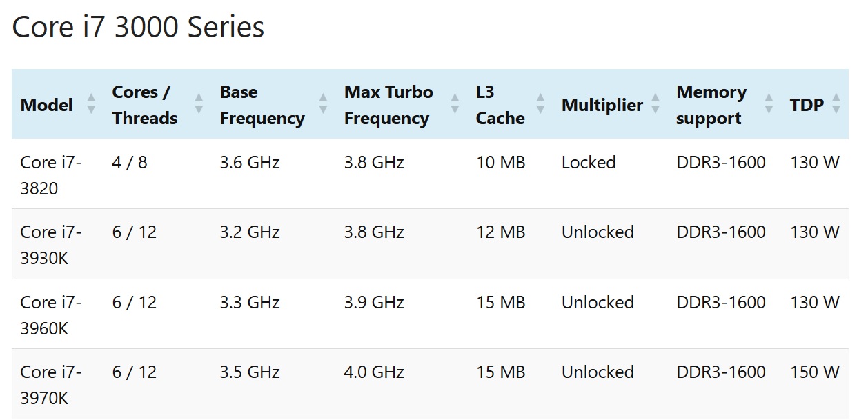Click sort arrows next to Max Turbo Frequency
The height and width of the screenshot is (420, 868).
point(455,105)
